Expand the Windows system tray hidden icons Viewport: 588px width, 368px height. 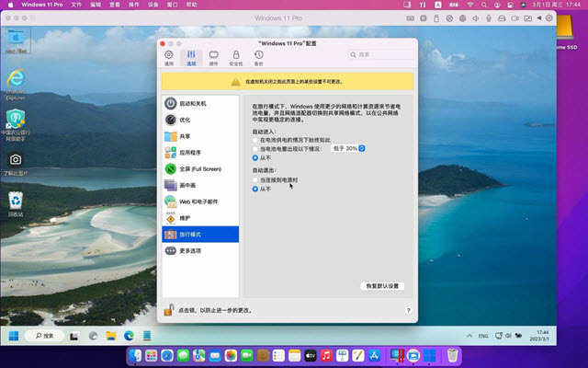point(469,336)
